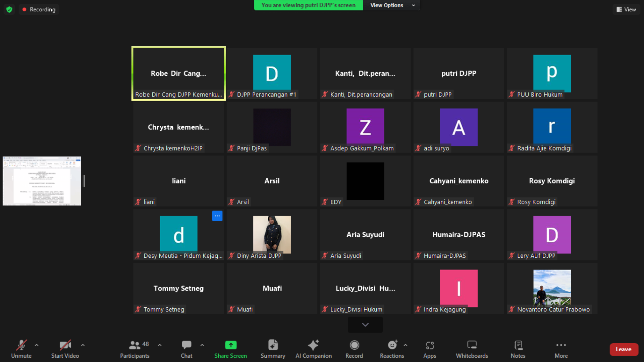Viewport: 644px width, 362px height.
Task: Open the Chat panel icon
Action: coord(186,345)
